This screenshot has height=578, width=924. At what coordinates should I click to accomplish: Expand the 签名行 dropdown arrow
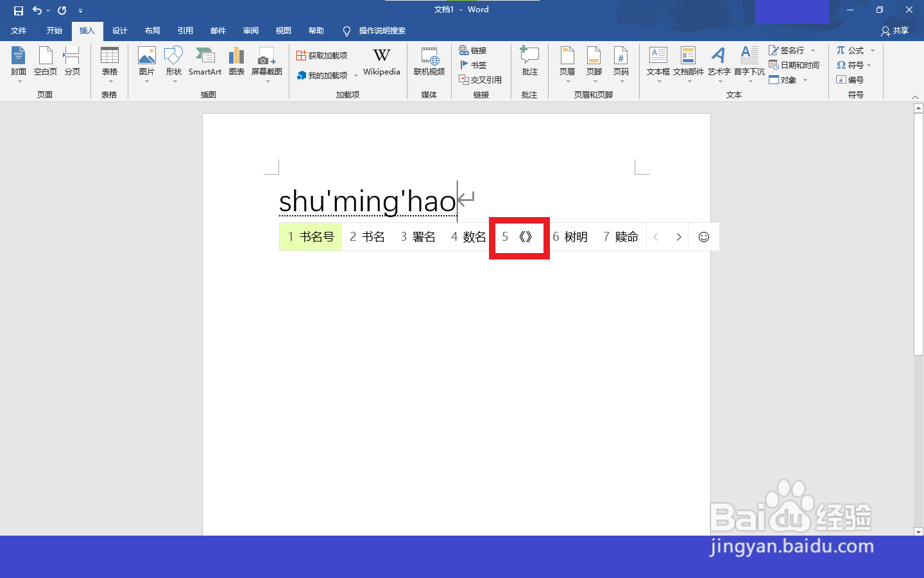click(x=813, y=50)
